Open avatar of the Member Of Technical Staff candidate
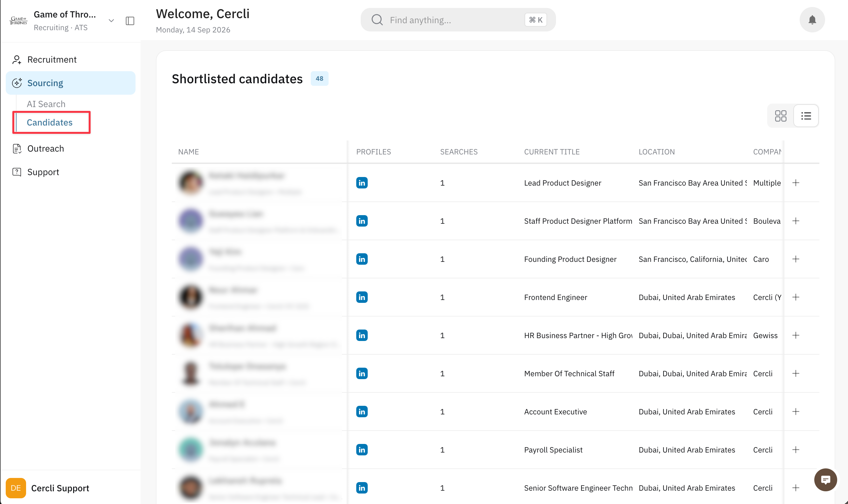 click(191, 374)
